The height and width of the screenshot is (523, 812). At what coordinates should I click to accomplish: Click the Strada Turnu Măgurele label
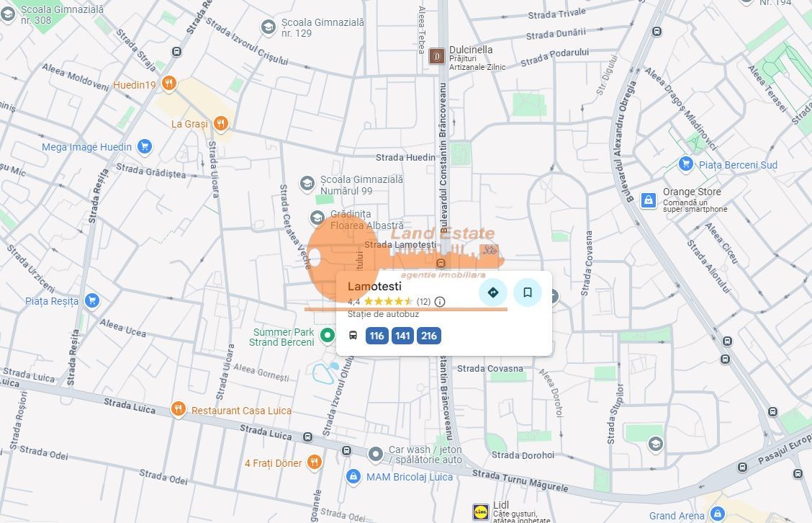pyautogui.click(x=520, y=480)
